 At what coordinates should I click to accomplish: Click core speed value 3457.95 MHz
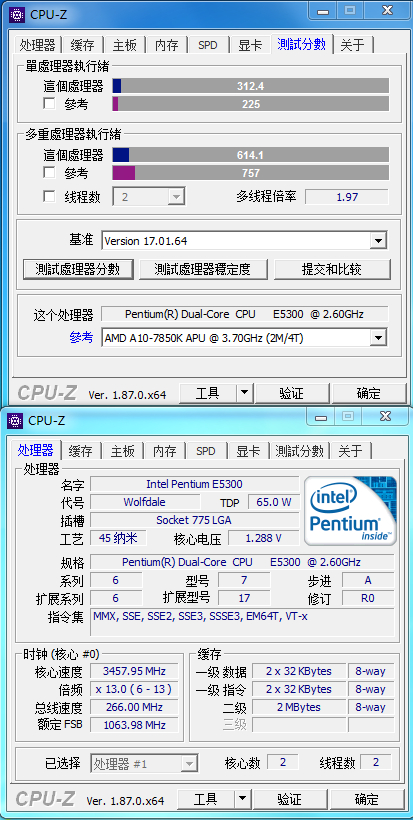(134, 671)
